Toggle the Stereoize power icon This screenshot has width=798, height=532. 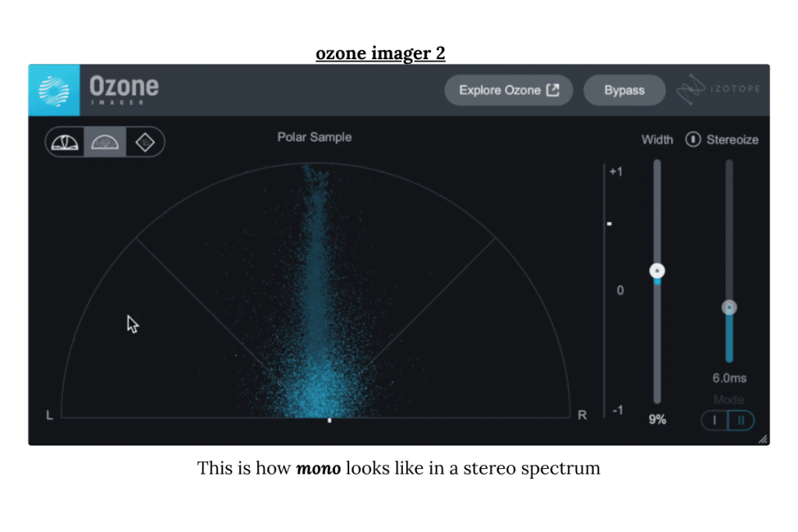pyautogui.click(x=693, y=139)
